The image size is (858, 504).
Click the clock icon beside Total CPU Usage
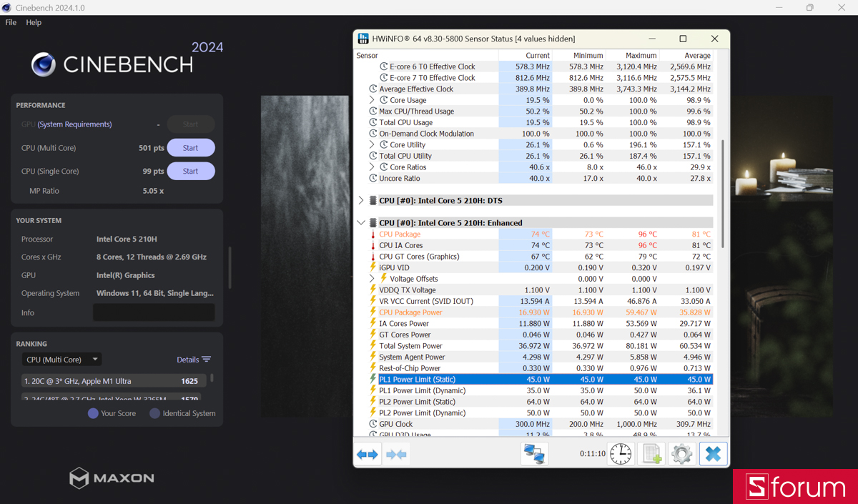(x=374, y=122)
